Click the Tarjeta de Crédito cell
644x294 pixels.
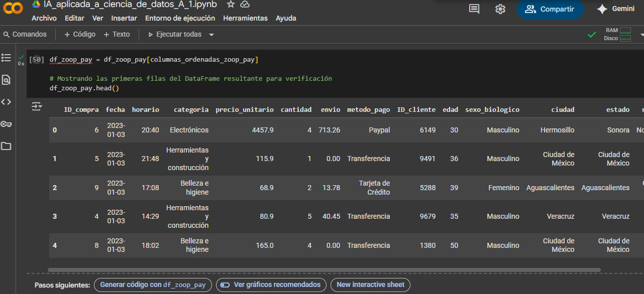pos(375,188)
